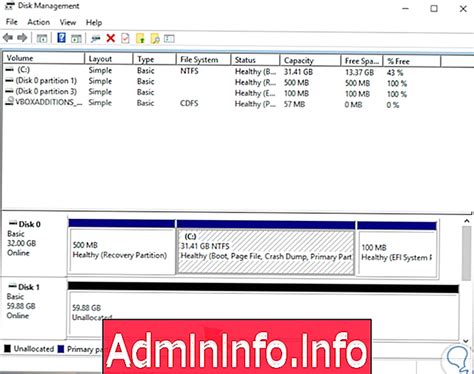
Task: Click the 57 MB capacity cell
Action: [x=294, y=104]
